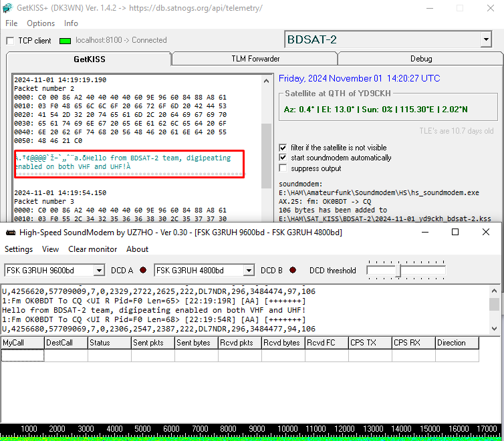This screenshot has width=504, height=441.
Task: Open the Info menu in GetKISS+
Action: click(71, 23)
